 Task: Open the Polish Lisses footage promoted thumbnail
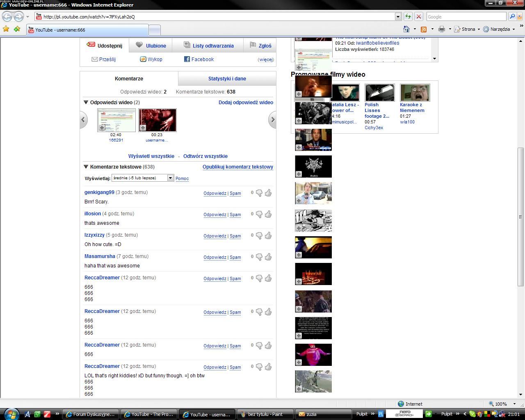tap(379, 93)
